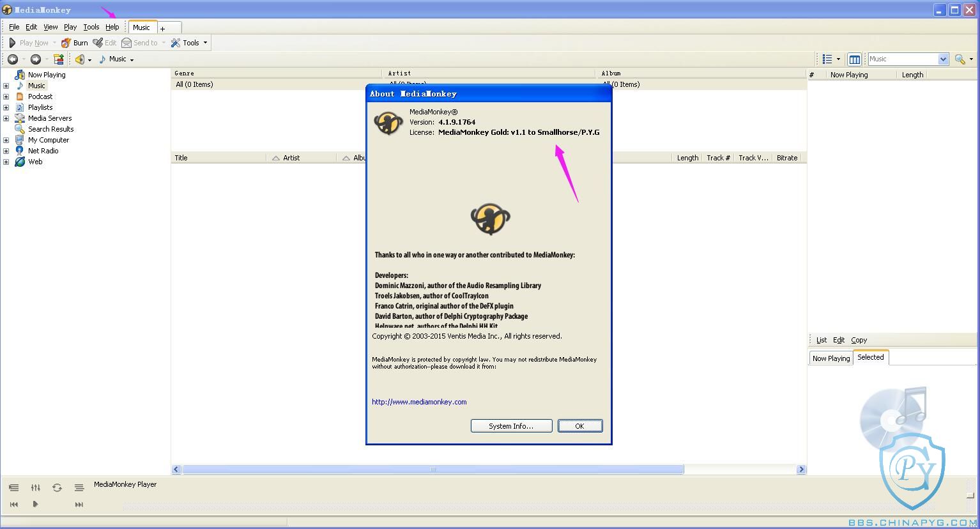
Task: Select Now Playing in the media tree
Action: click(46, 75)
